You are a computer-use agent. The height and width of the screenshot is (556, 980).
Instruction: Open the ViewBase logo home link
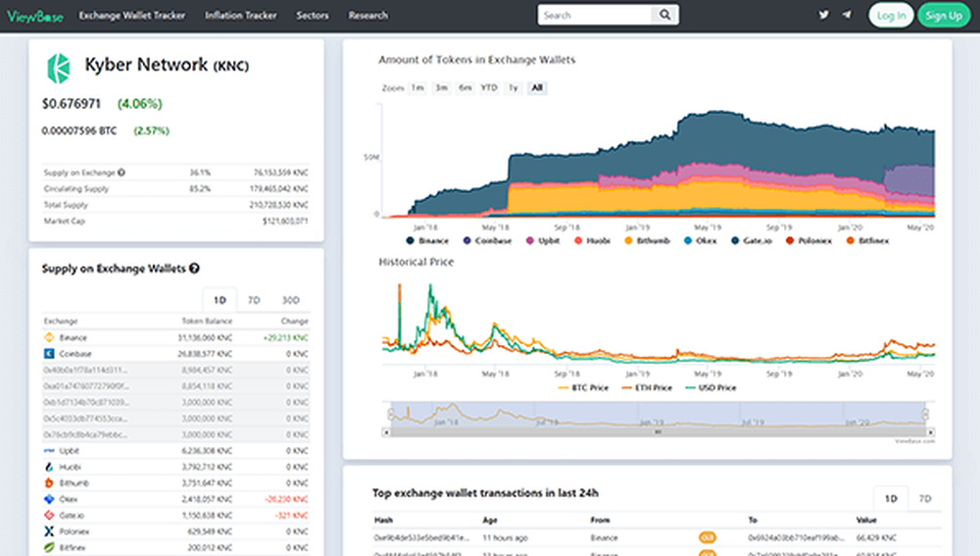pos(35,16)
